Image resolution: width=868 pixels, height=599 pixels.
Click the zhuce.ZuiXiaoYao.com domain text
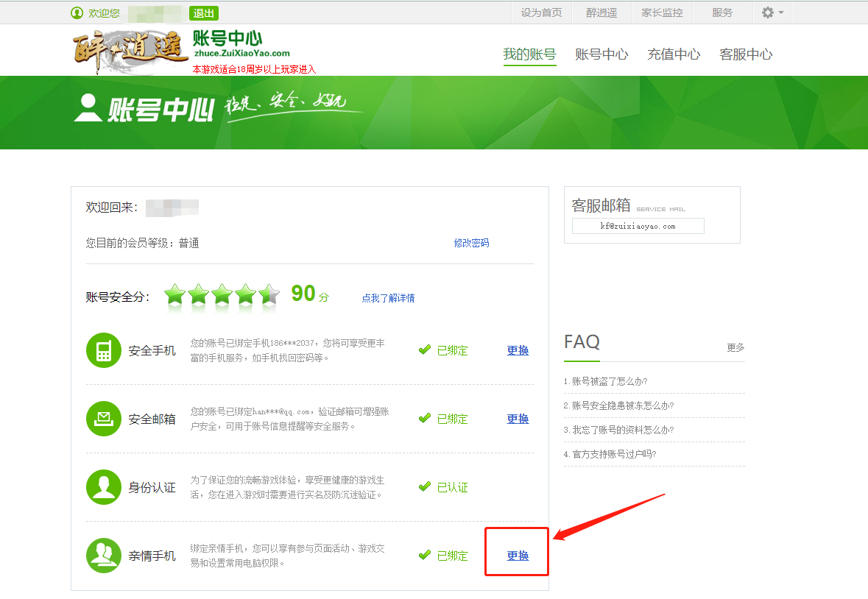(x=242, y=53)
